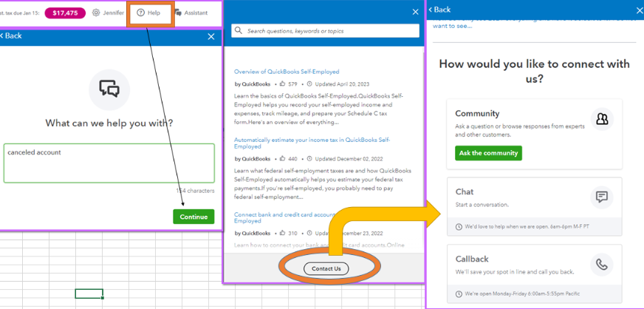Select the Chat card
Viewport: 644px width, 309px height.
tap(535, 206)
